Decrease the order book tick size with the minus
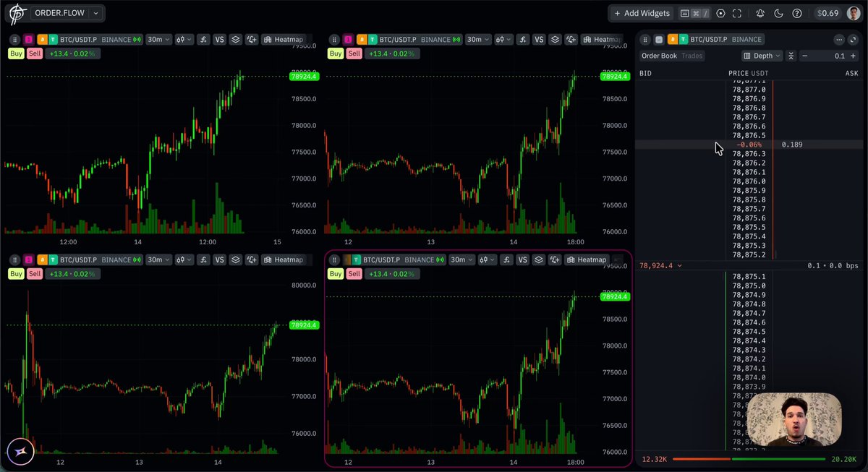Image resolution: width=868 pixels, height=472 pixels. [805, 56]
